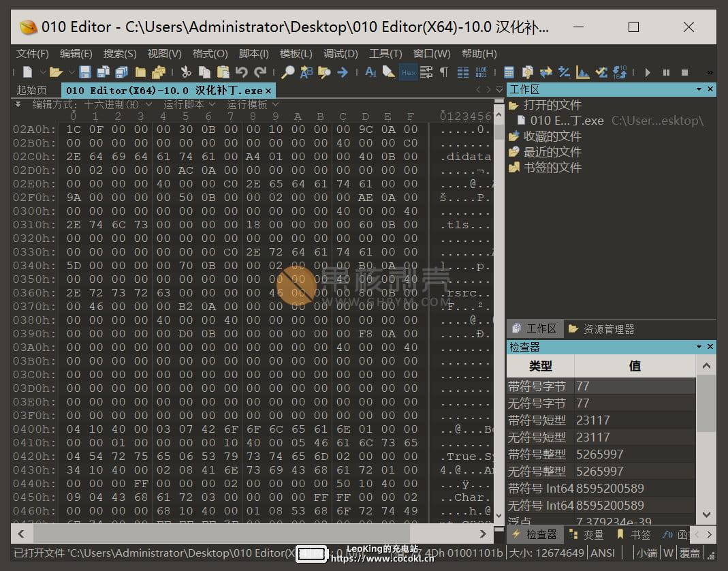Click the Close file folder icon
Screen dimensions: 728x571
[140, 72]
